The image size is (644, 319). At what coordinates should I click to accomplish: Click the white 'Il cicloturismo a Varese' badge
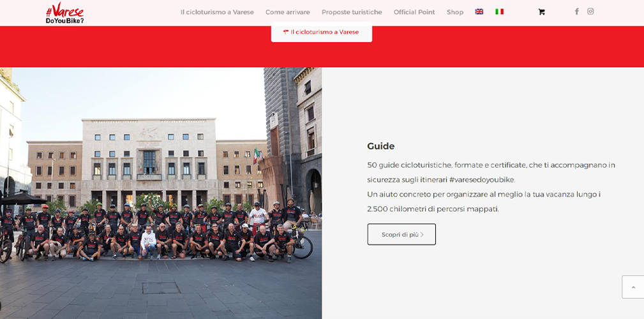coord(321,32)
